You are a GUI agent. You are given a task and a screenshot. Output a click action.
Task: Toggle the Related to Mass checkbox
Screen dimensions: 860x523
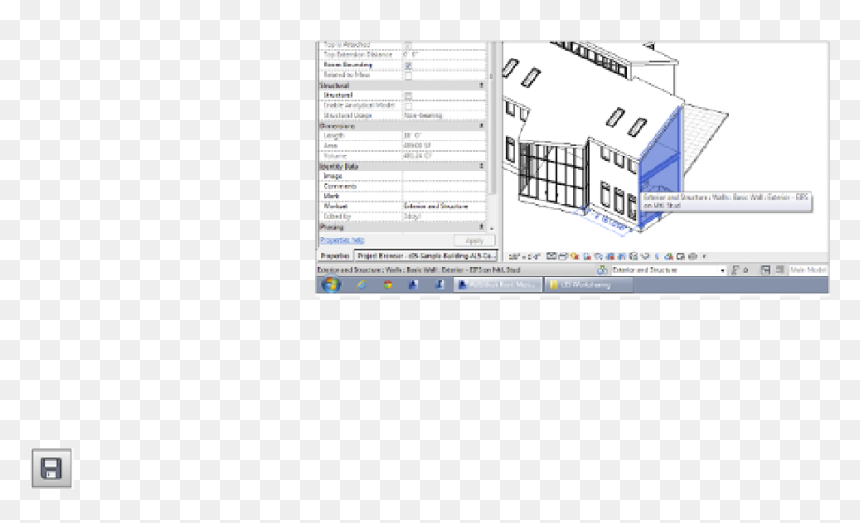(408, 75)
